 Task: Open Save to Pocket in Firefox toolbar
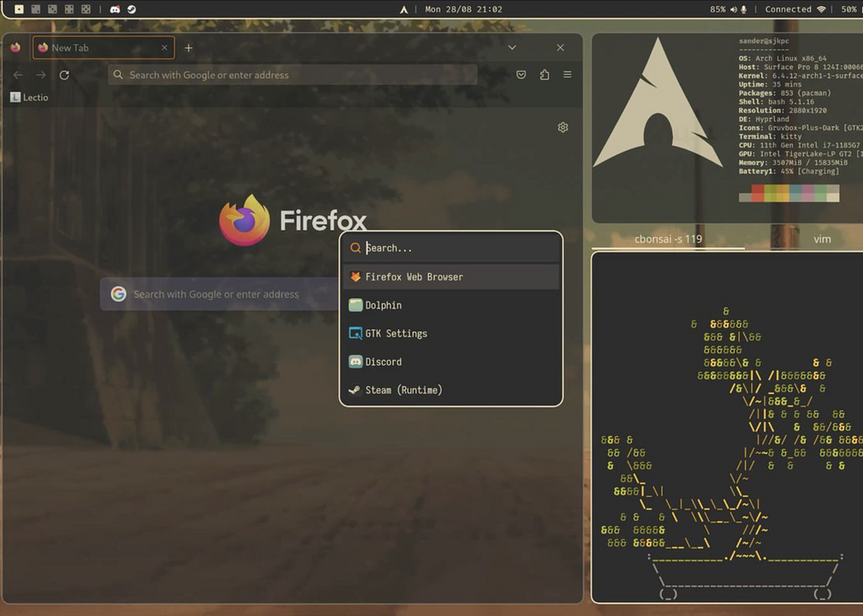pos(521,75)
